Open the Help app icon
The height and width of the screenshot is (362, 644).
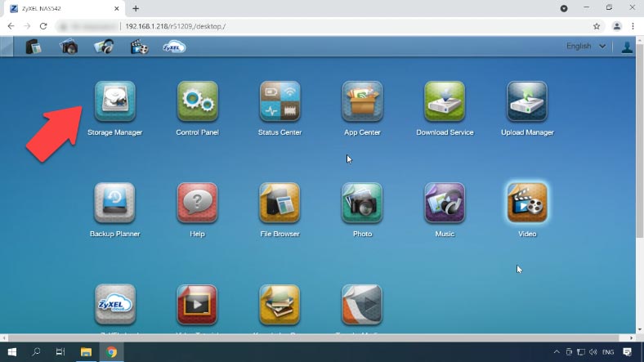[x=198, y=203]
